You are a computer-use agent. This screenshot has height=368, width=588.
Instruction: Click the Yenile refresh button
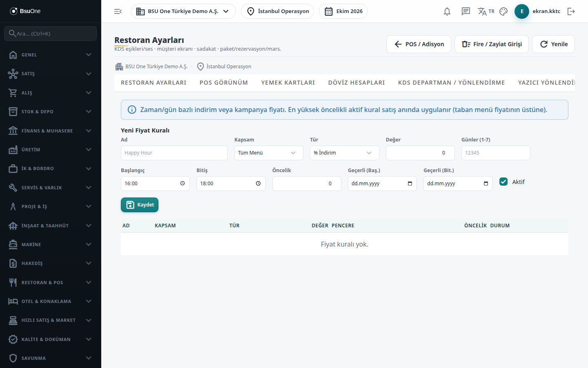click(553, 44)
